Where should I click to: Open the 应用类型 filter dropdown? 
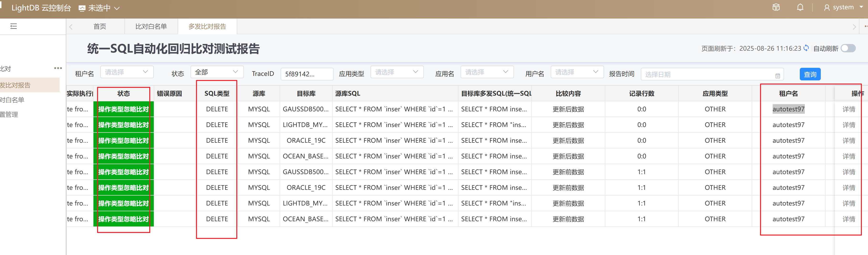pyautogui.click(x=397, y=72)
